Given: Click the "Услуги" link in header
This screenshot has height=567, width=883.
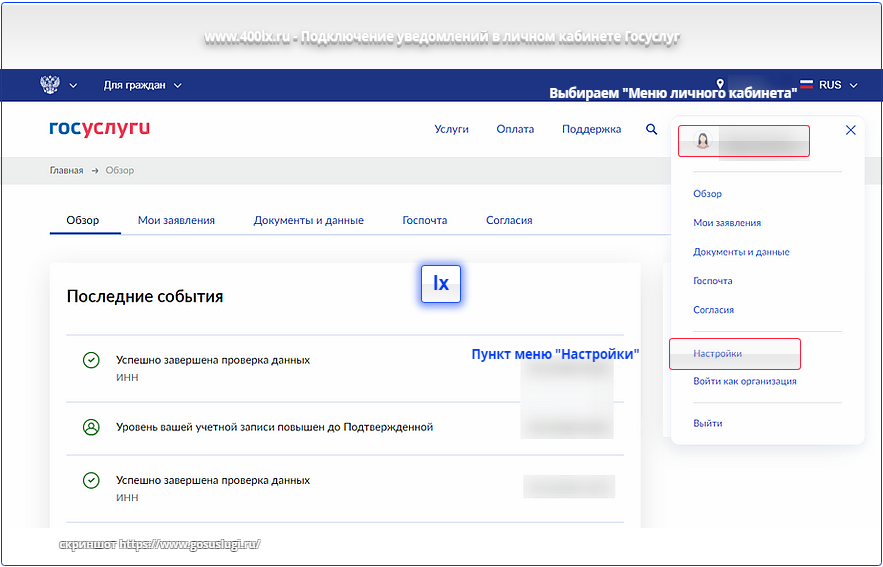Looking at the screenshot, I should pyautogui.click(x=451, y=129).
